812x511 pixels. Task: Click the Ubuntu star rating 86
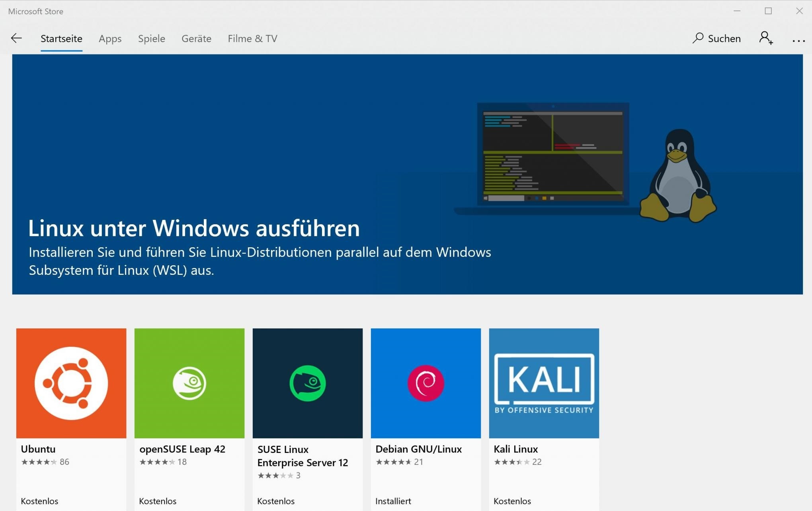pyautogui.click(x=45, y=462)
